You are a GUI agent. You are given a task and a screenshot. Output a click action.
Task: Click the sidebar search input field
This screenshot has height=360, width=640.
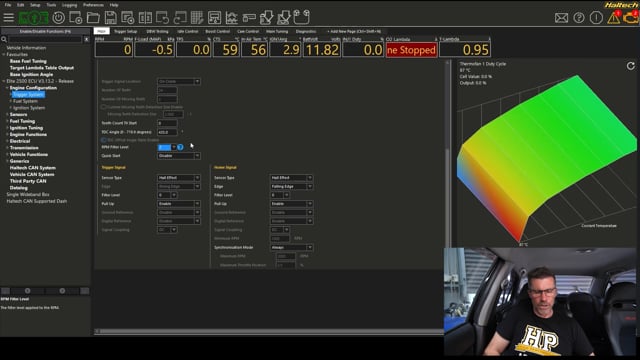[x=45, y=39]
